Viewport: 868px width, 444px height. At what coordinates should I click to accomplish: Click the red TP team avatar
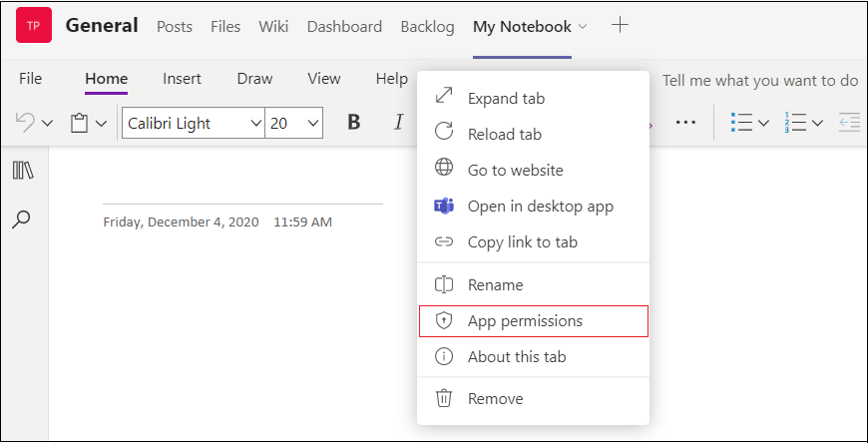(x=34, y=25)
